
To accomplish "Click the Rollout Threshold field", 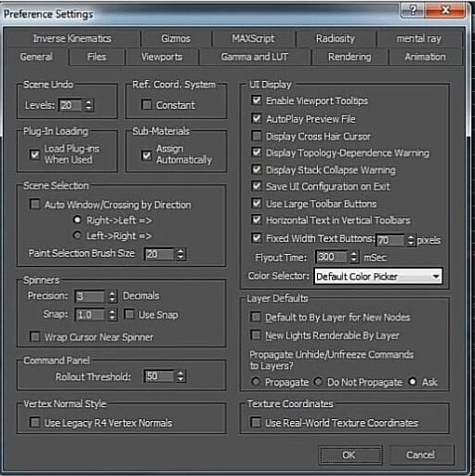I will [x=159, y=377].
